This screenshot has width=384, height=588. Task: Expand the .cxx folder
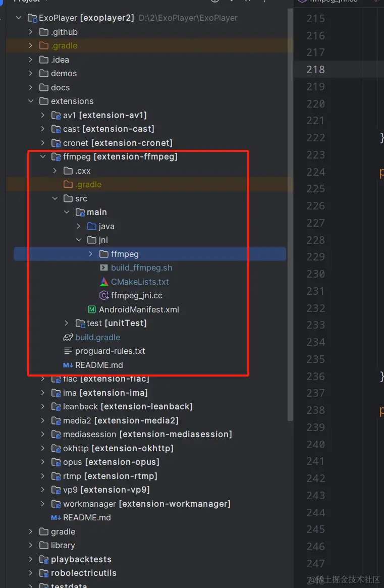(55, 171)
